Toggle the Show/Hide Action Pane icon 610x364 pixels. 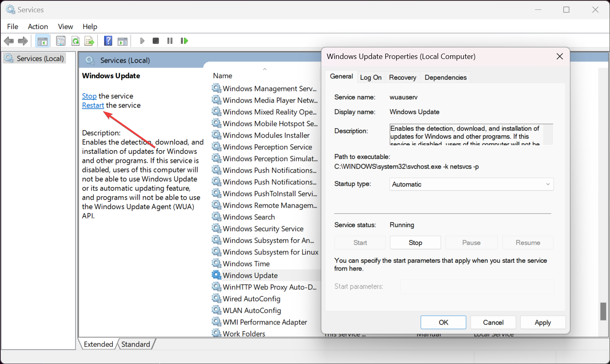tap(123, 41)
